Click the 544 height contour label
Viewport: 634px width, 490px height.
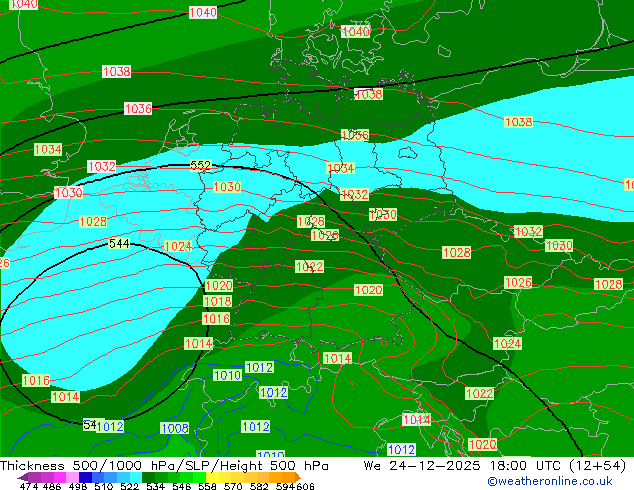(119, 243)
